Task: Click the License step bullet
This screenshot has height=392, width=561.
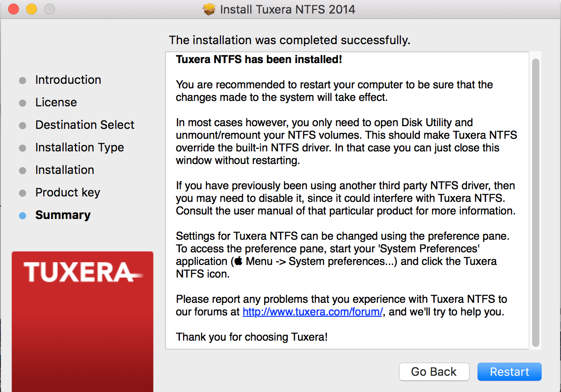Action: pos(23,103)
